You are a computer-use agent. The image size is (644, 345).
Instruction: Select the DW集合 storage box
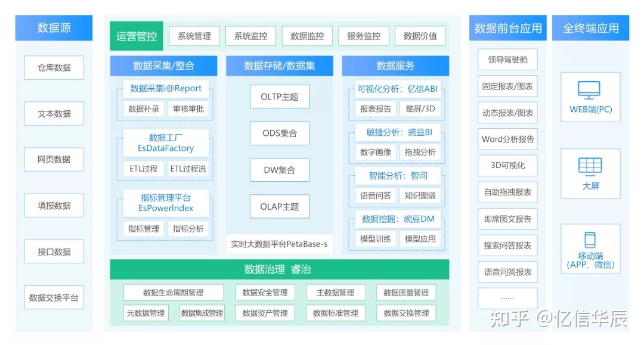[279, 170]
